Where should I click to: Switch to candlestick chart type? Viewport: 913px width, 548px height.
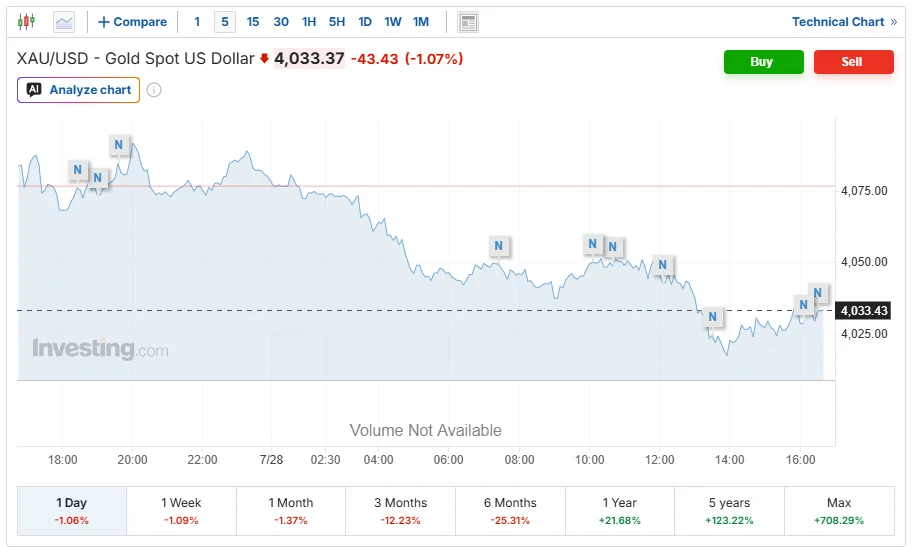(x=26, y=22)
